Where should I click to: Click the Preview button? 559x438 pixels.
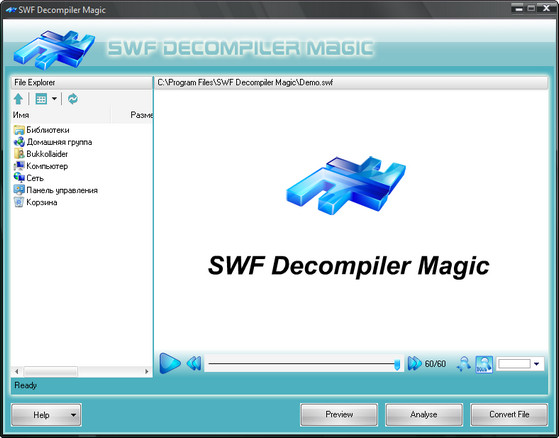339,414
